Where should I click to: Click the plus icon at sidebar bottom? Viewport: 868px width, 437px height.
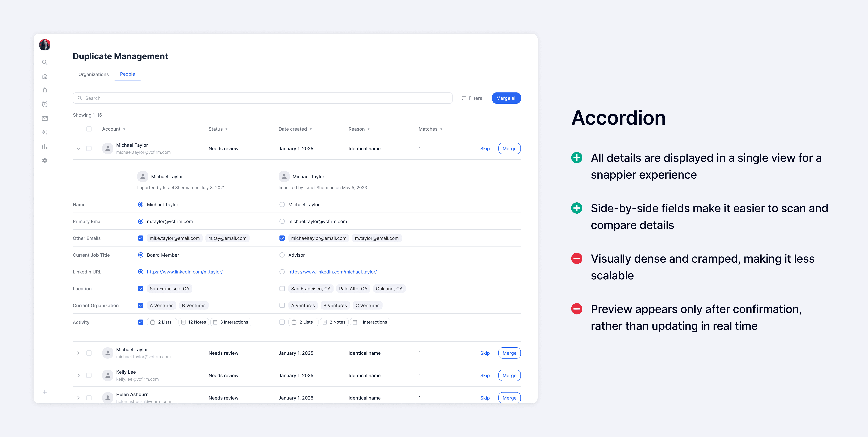(44, 392)
